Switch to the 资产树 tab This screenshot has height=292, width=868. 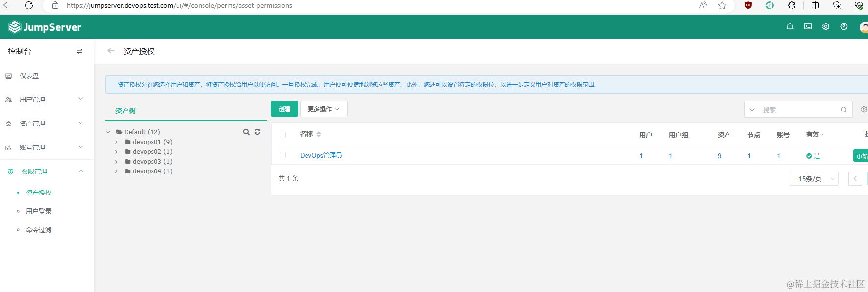126,111
